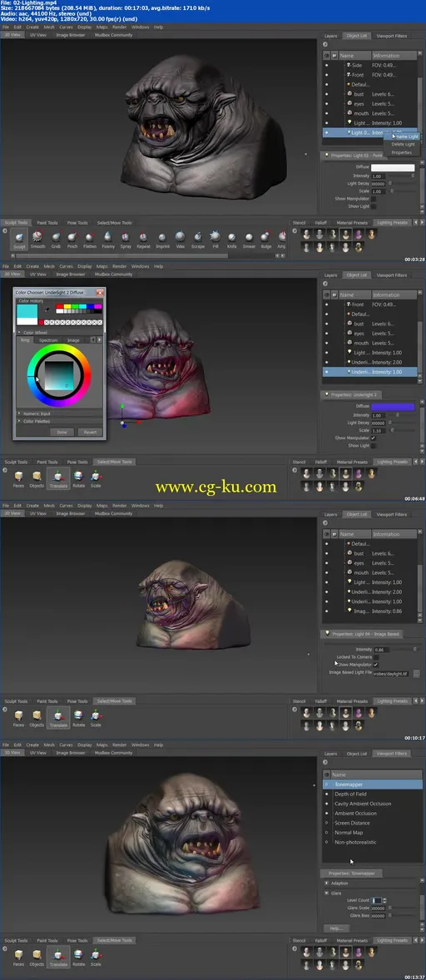Screen dimensions: 426x980
Task: Select the Grab sculpt tool
Action: tap(56, 240)
